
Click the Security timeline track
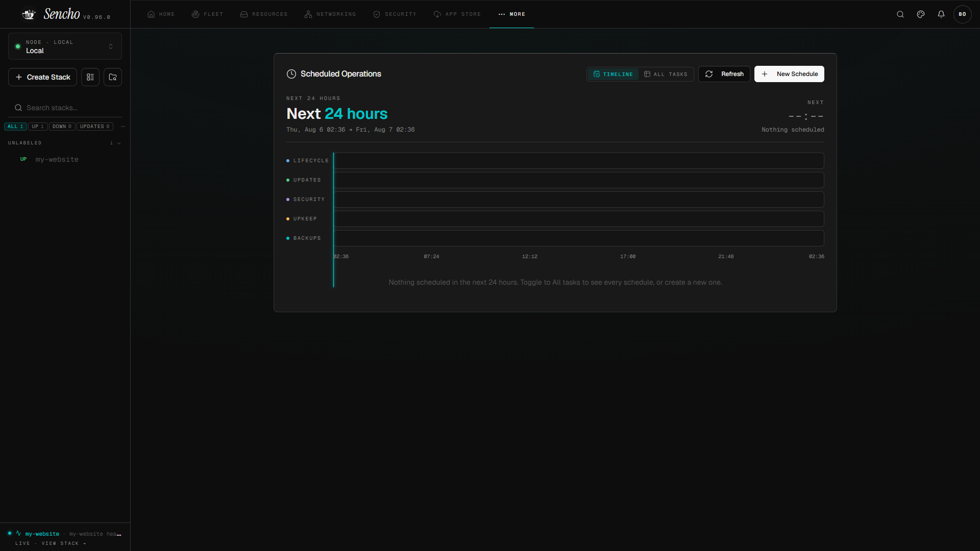point(579,199)
